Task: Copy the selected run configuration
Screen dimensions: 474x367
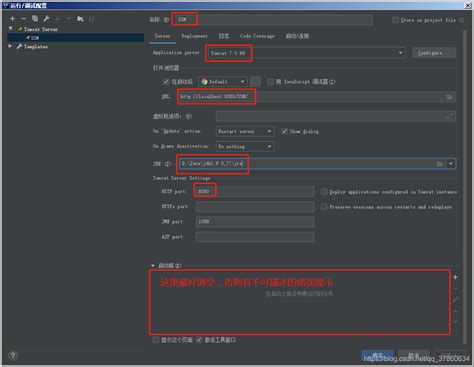Action: click(35, 19)
